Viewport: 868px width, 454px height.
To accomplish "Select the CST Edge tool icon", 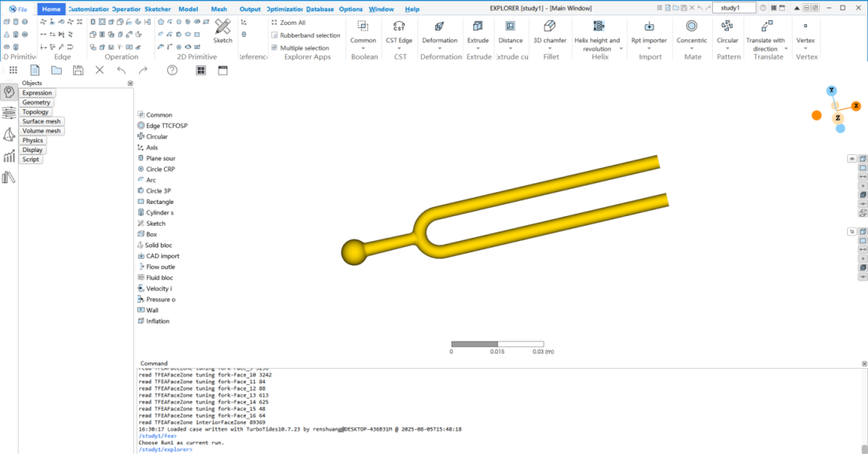I will (399, 26).
